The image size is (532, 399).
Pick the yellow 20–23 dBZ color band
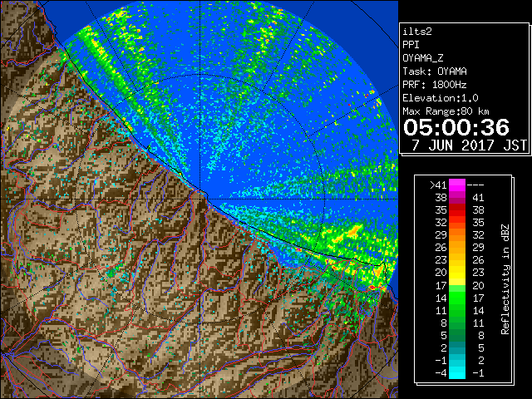click(457, 273)
